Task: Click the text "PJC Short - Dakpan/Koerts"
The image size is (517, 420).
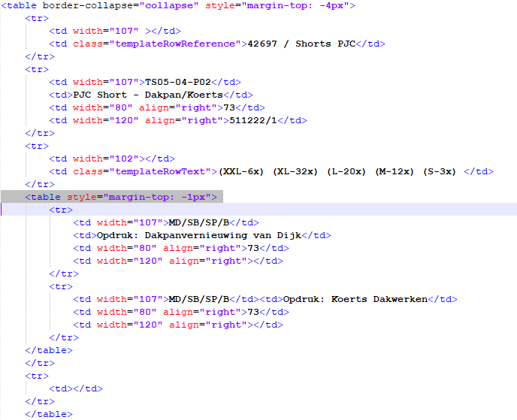Action: pyautogui.click(x=148, y=95)
